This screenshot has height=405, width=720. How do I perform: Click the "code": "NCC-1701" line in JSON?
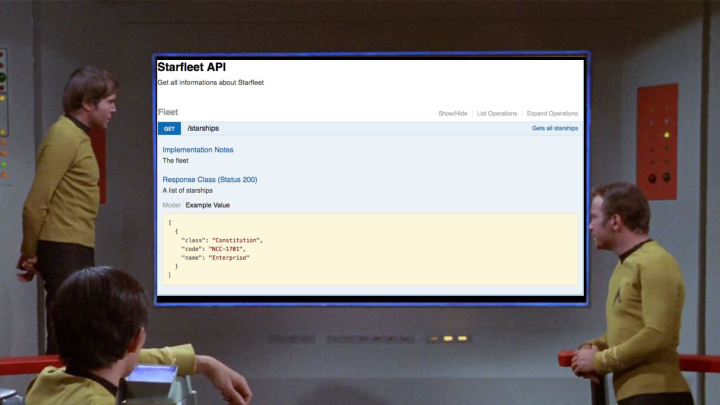[212, 249]
